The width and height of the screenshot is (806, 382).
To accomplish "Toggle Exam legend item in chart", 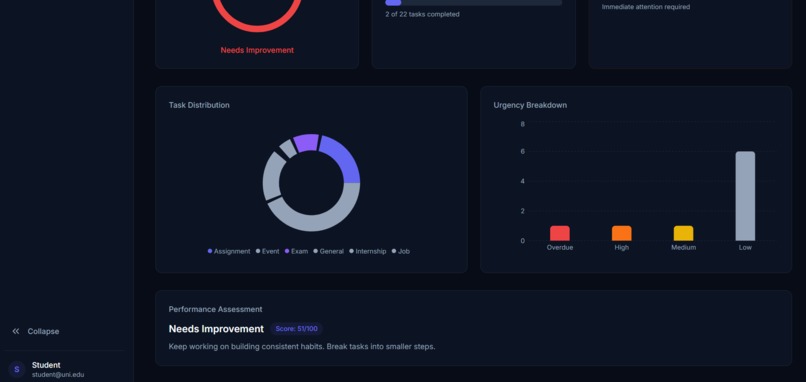I will [296, 251].
